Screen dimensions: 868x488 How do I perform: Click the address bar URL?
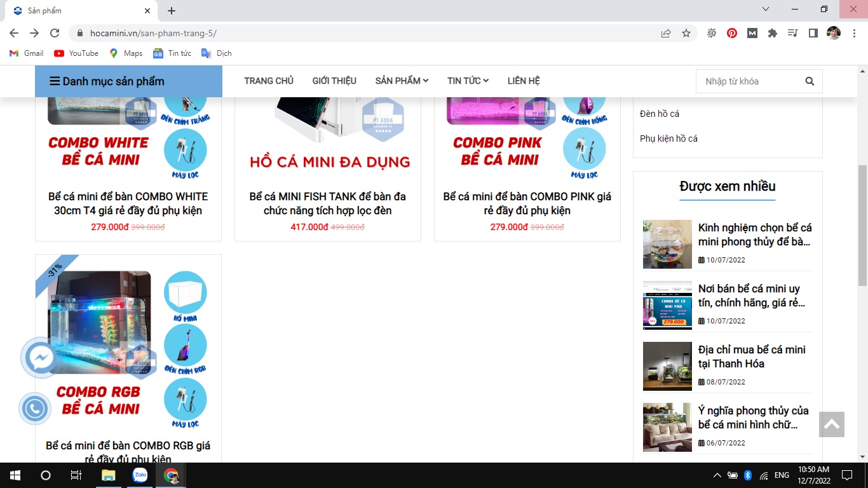pos(153,33)
